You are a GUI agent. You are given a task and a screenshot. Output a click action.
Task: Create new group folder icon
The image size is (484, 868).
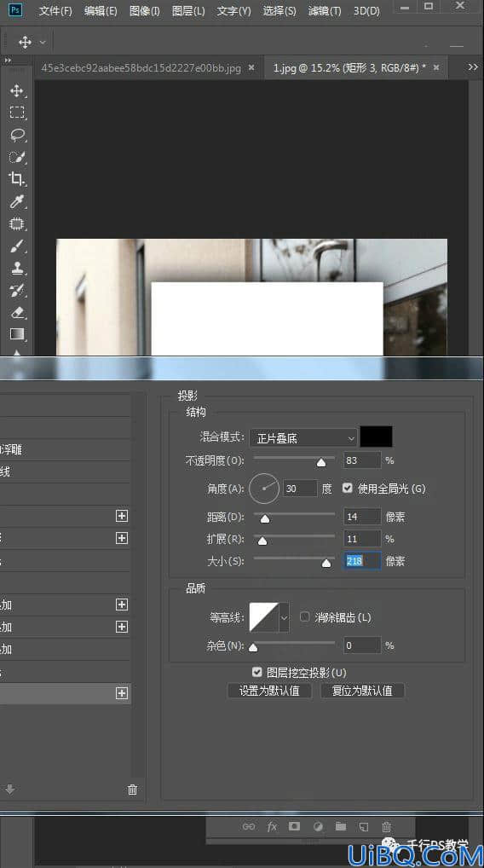coord(341,826)
